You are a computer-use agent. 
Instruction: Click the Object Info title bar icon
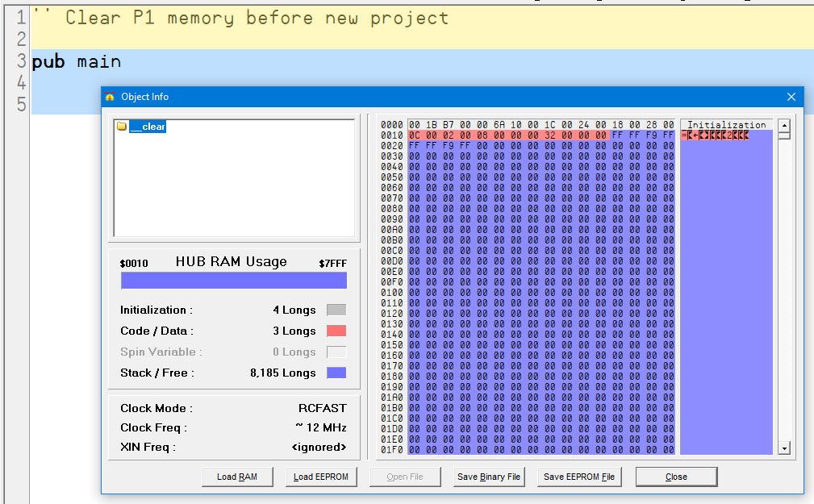[110, 97]
